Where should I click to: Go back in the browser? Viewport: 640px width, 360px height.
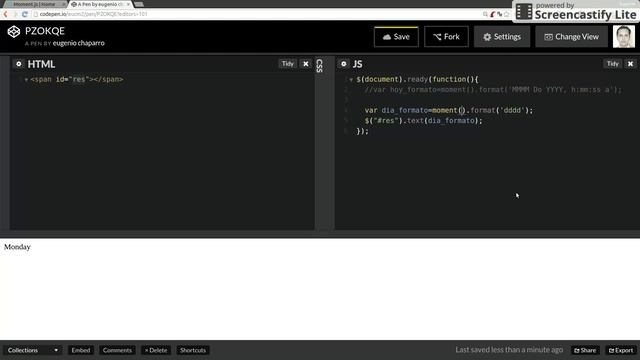(6, 14)
